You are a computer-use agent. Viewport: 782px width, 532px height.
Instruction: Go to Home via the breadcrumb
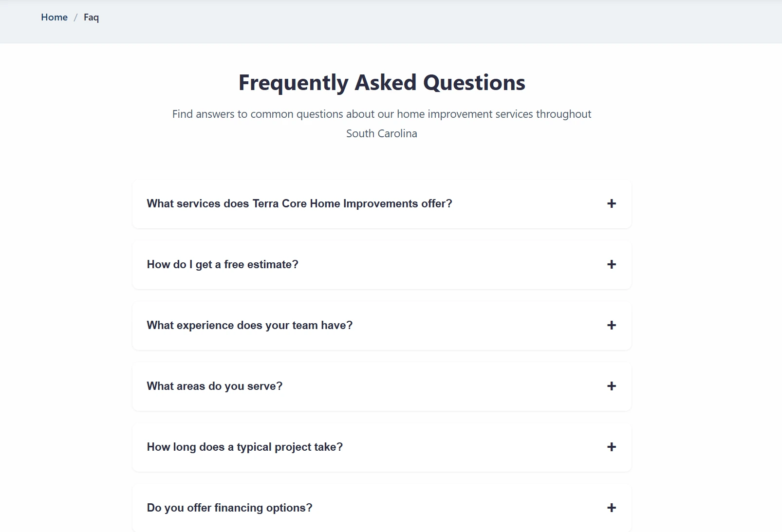click(x=54, y=18)
